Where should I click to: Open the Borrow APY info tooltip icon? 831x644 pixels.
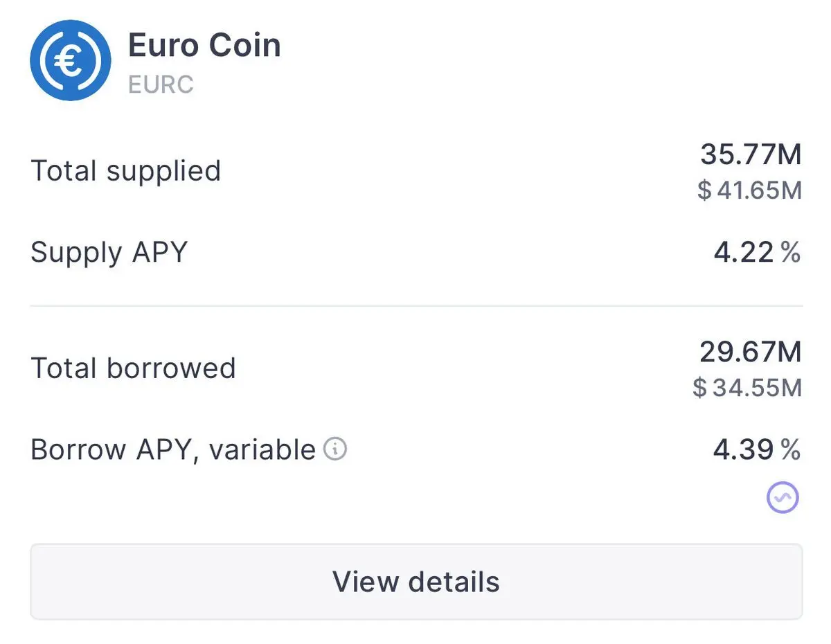[x=335, y=449]
